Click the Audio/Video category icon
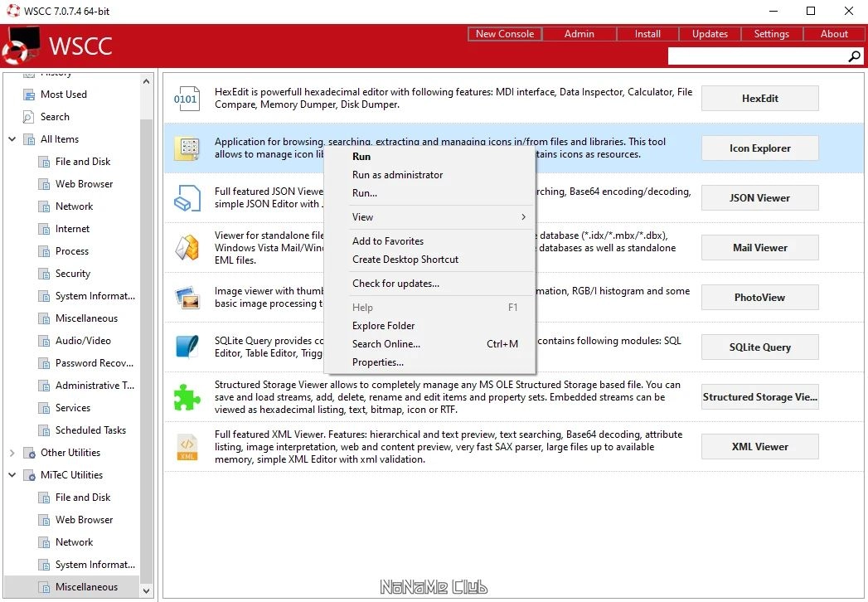Screen dimensions: 868x602 coord(44,341)
